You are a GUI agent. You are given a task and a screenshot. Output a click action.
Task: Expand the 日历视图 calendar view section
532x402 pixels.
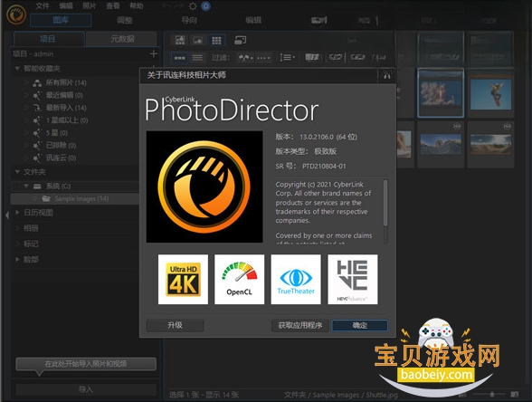tap(17, 212)
